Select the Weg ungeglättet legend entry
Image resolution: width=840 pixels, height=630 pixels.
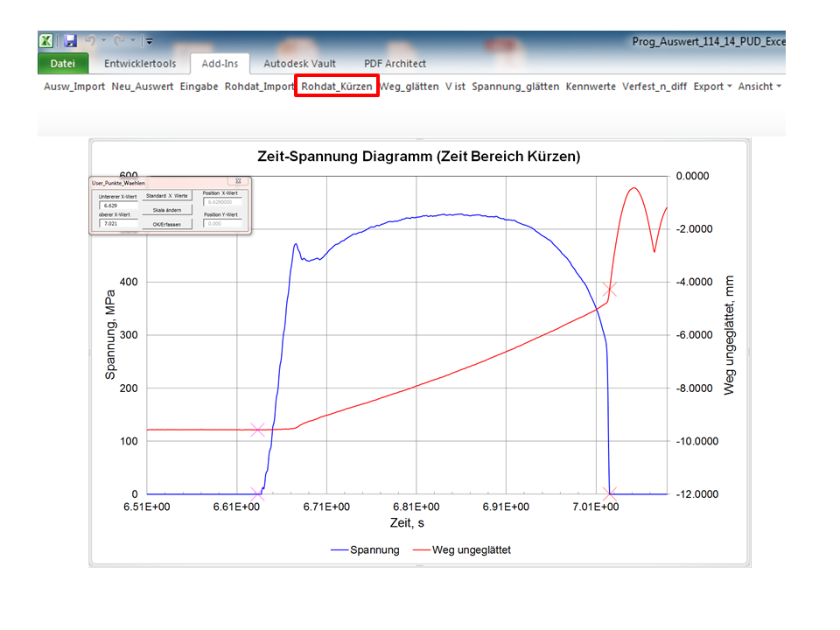[x=462, y=549]
